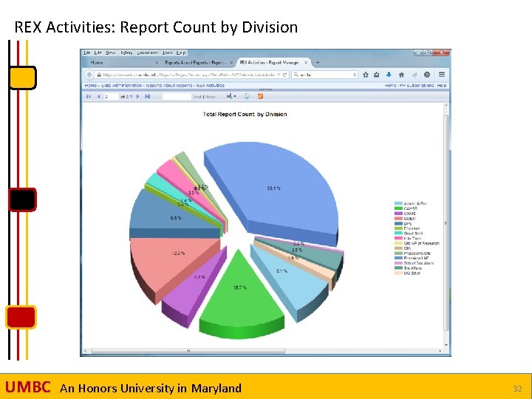This screenshot has height=399, width=532.
Task: Open a new browser tab with plus
Action: [318, 62]
